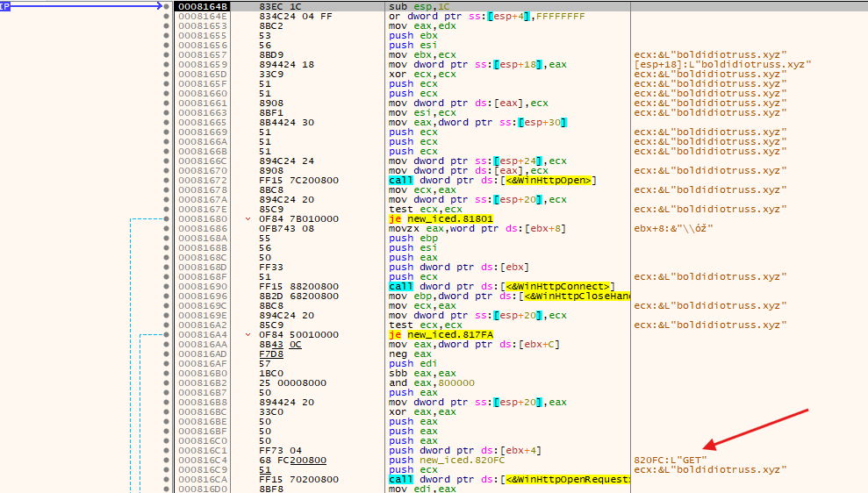868x493 pixels.
Task: Select address 00081678
Action: (x=203, y=189)
